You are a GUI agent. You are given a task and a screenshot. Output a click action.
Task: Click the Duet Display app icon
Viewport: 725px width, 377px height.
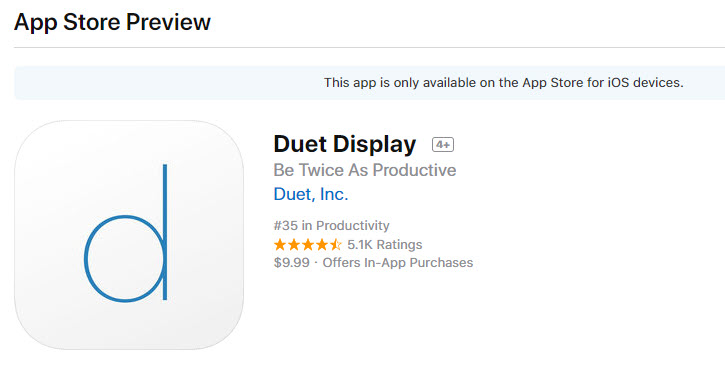tap(129, 235)
